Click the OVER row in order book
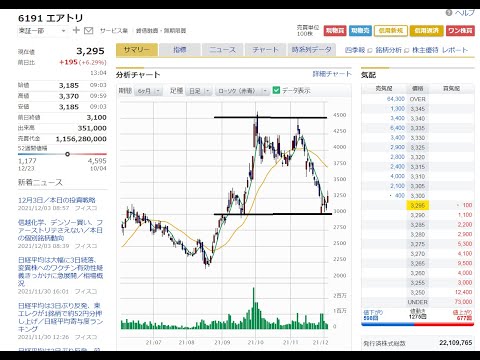480x360 pixels. 417,99
